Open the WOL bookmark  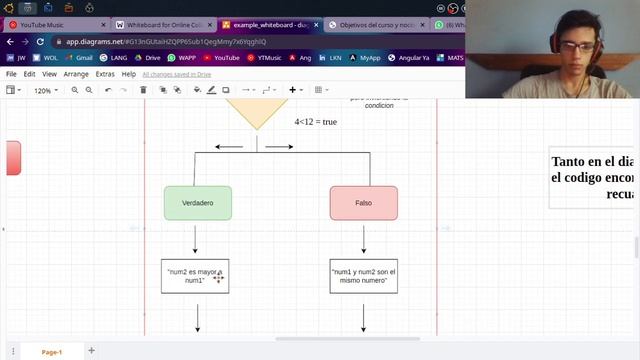pos(45,58)
